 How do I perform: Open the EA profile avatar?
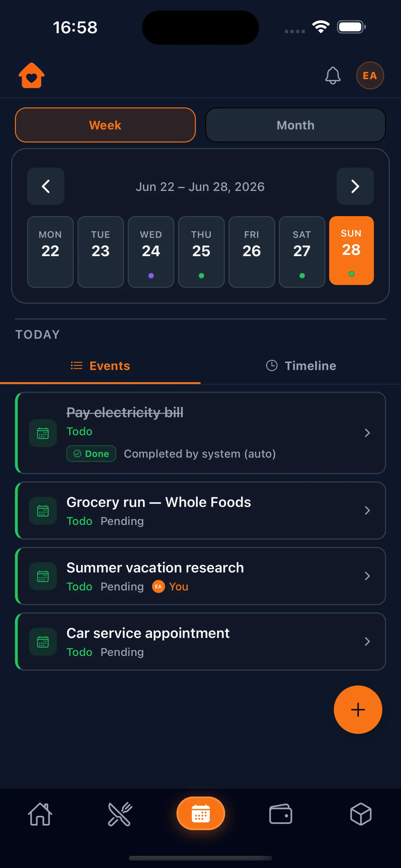(370, 76)
